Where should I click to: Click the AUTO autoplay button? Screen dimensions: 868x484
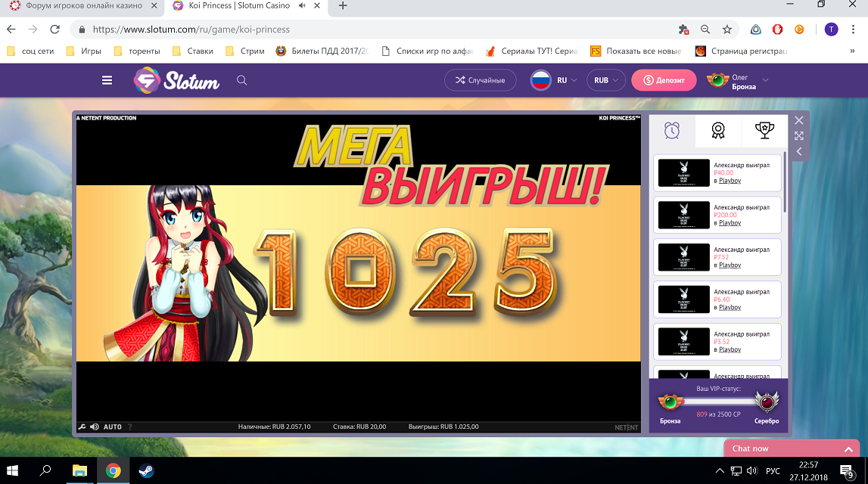(x=112, y=427)
